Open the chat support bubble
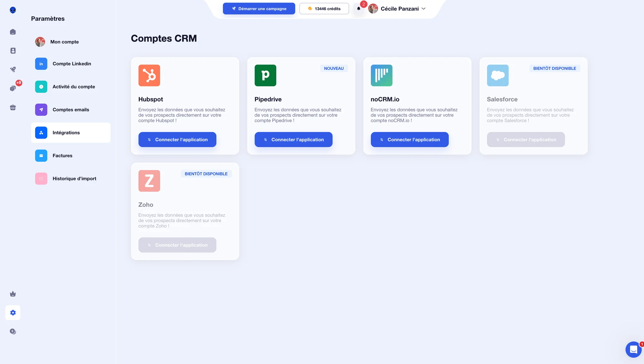The width and height of the screenshot is (644, 364). 633,350
